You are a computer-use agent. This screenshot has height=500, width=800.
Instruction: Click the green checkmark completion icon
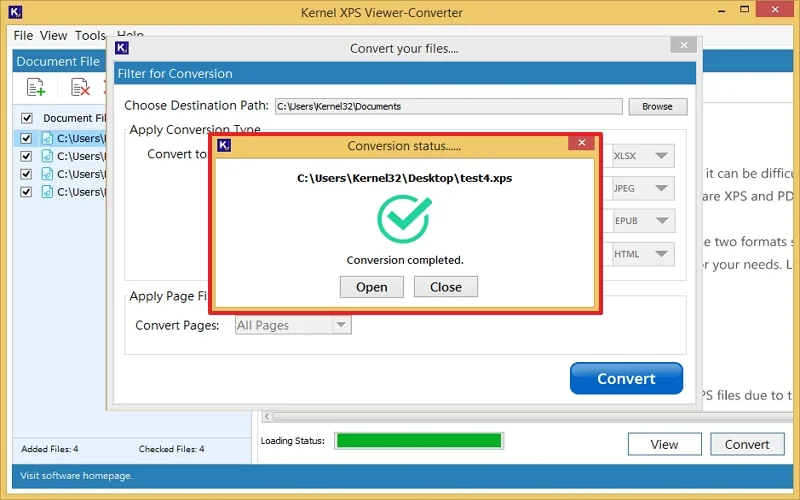point(404,219)
